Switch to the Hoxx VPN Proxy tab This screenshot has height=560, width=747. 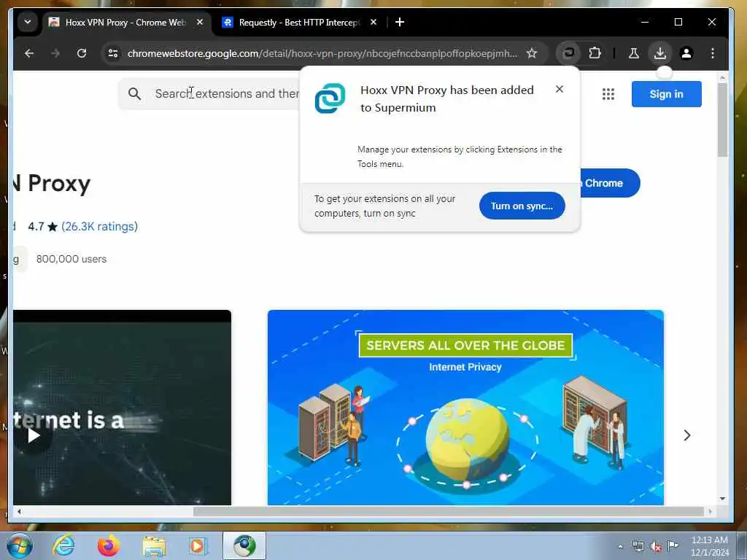point(125,23)
